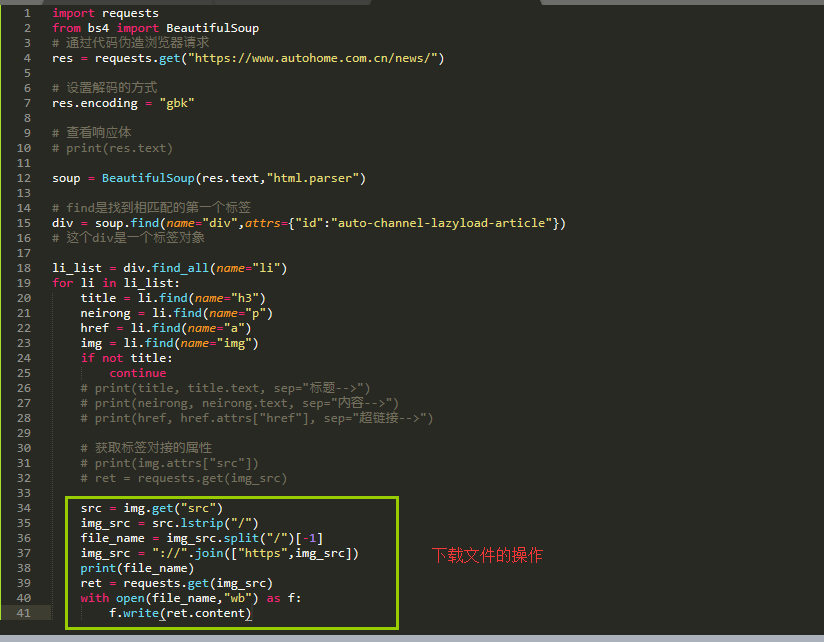The image size is (824, 642).
Task: Click the "wb" mode string in open()
Action: pos(238,598)
